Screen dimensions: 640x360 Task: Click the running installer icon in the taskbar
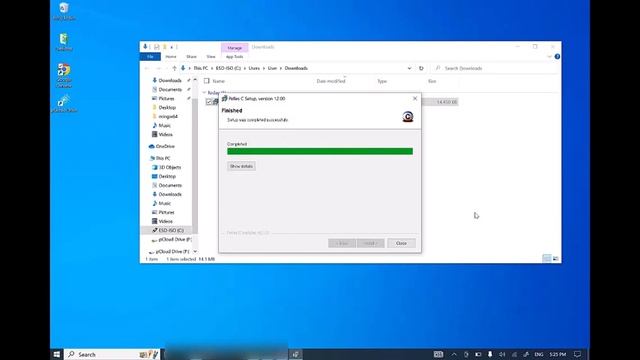296,354
